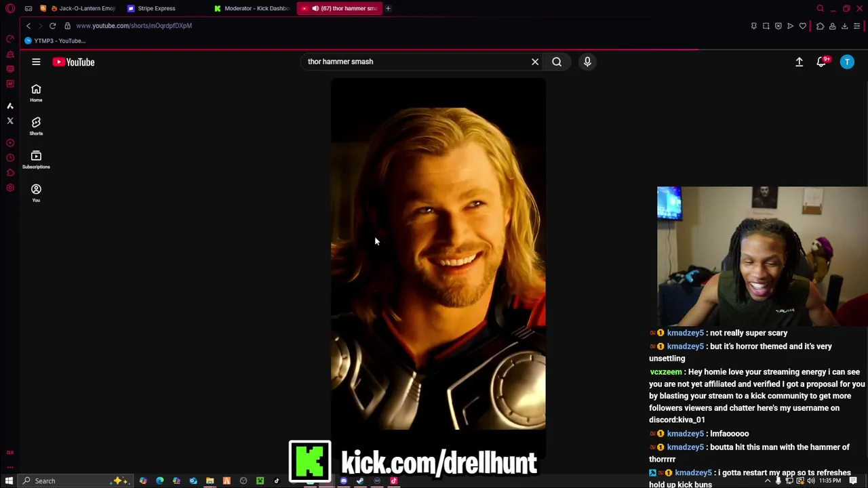This screenshot has height=488, width=868.
Task: Open Opera sidebar X Twitter icon
Action: click(10, 121)
